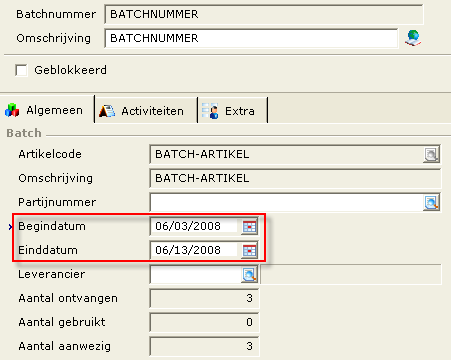Open the Einddatum calendar picker icon
The image size is (451, 360).
pyautogui.click(x=249, y=250)
